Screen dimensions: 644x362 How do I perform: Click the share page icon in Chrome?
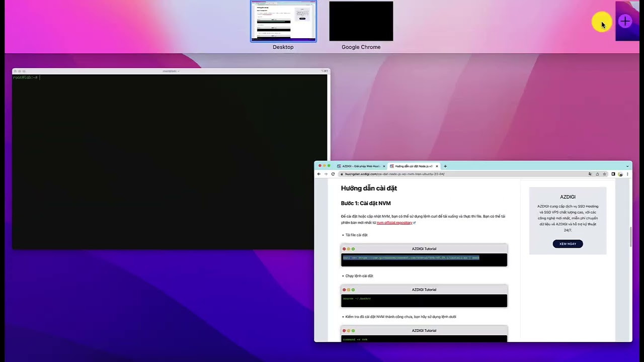pyautogui.click(x=597, y=174)
